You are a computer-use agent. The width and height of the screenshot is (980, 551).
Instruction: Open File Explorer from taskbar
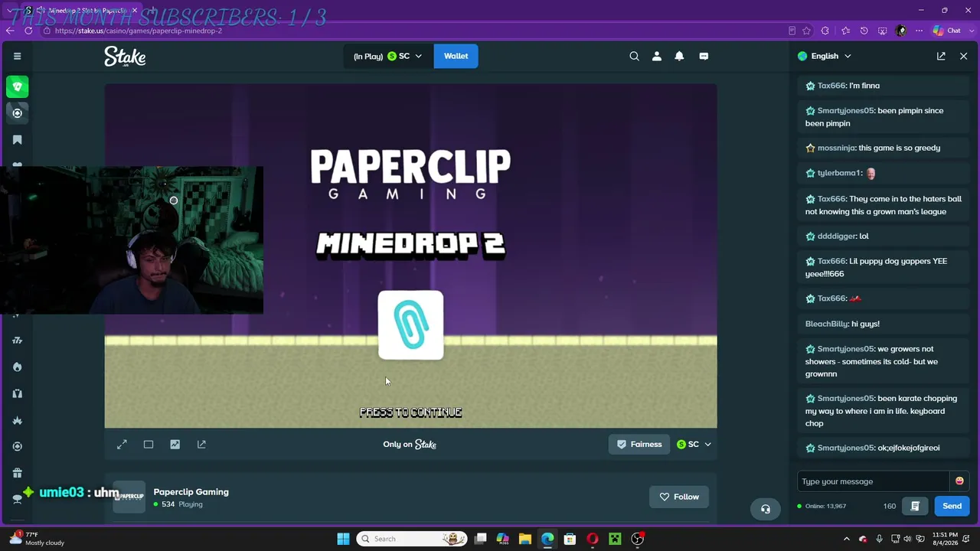(525, 539)
